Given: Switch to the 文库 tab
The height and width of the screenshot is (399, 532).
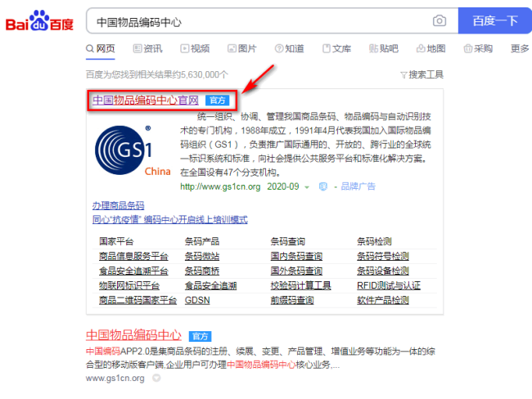Looking at the screenshot, I should coord(336,48).
